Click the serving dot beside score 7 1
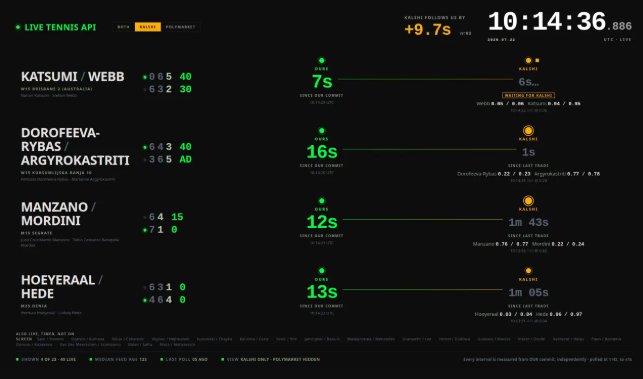The width and height of the screenshot is (643, 379). [145, 230]
